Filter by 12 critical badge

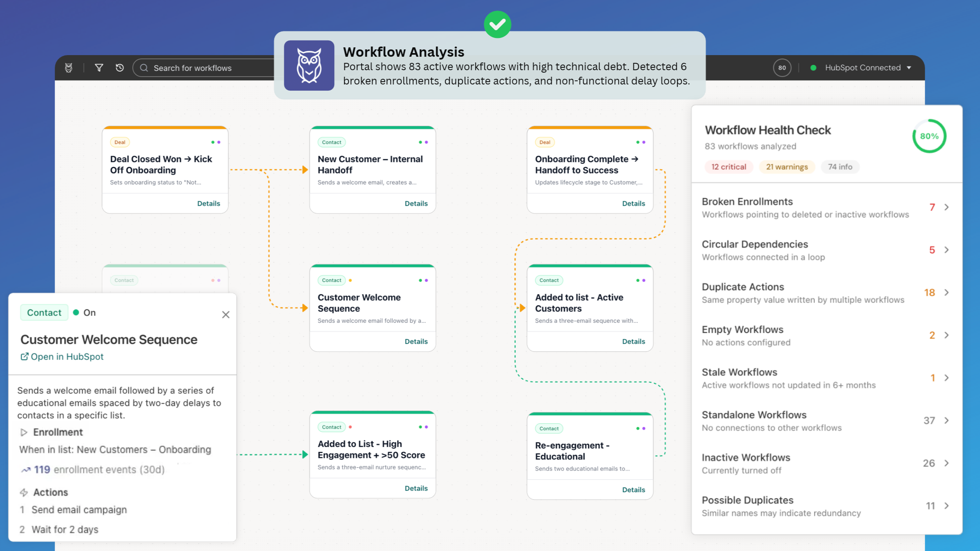coord(729,167)
